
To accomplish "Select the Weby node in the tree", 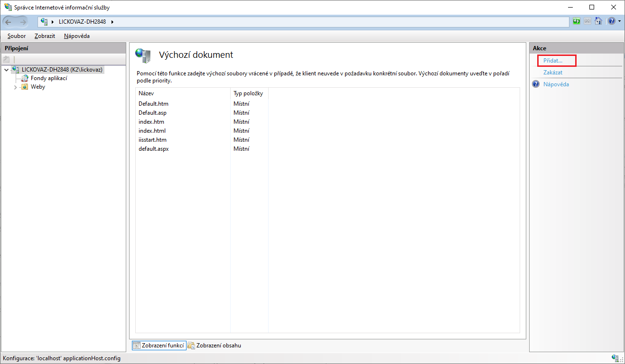I will pyautogui.click(x=38, y=87).
